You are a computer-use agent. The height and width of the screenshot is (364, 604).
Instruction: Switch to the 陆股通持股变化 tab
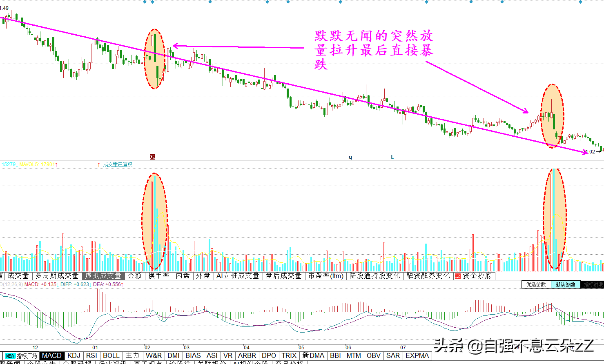coord(375,276)
